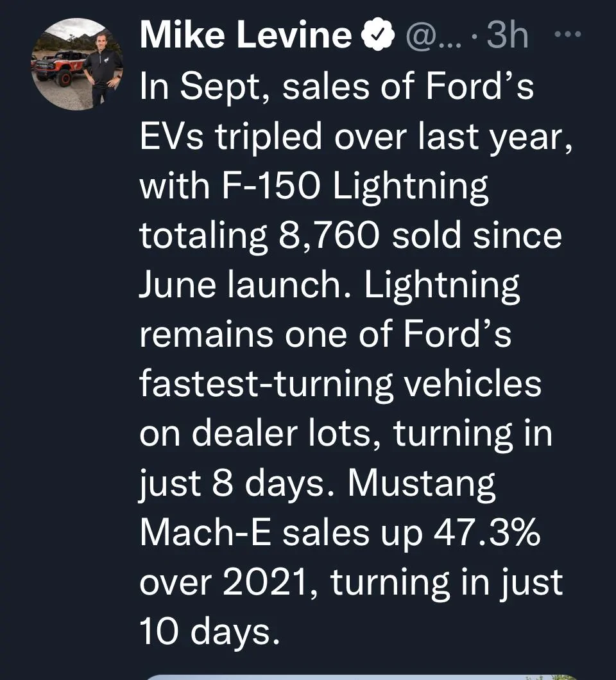Click the Mike Levine display name
The image size is (616, 680).
[x=245, y=37]
